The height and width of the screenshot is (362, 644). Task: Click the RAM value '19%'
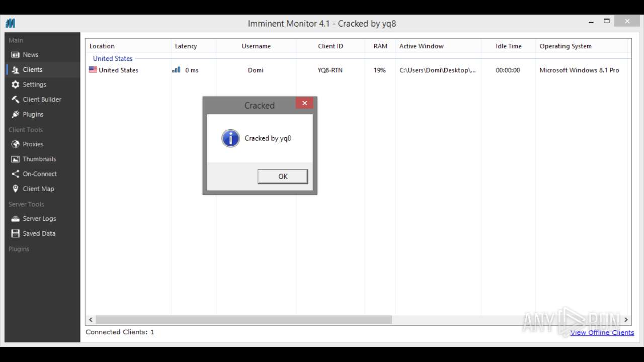380,70
